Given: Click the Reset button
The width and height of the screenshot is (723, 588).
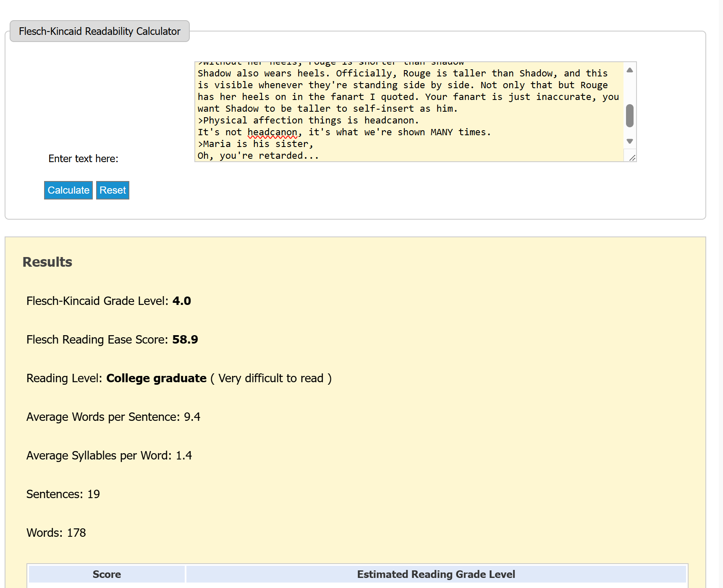Looking at the screenshot, I should pos(113,190).
